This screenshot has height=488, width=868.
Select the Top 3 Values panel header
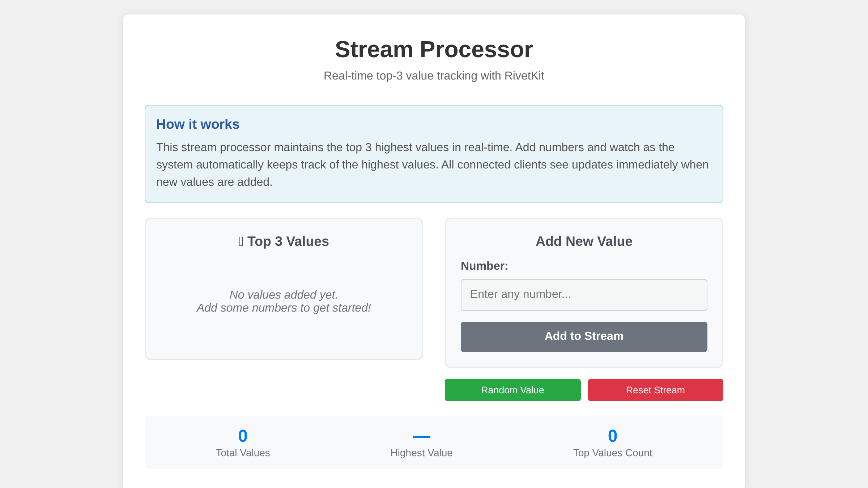pyautogui.click(x=284, y=241)
